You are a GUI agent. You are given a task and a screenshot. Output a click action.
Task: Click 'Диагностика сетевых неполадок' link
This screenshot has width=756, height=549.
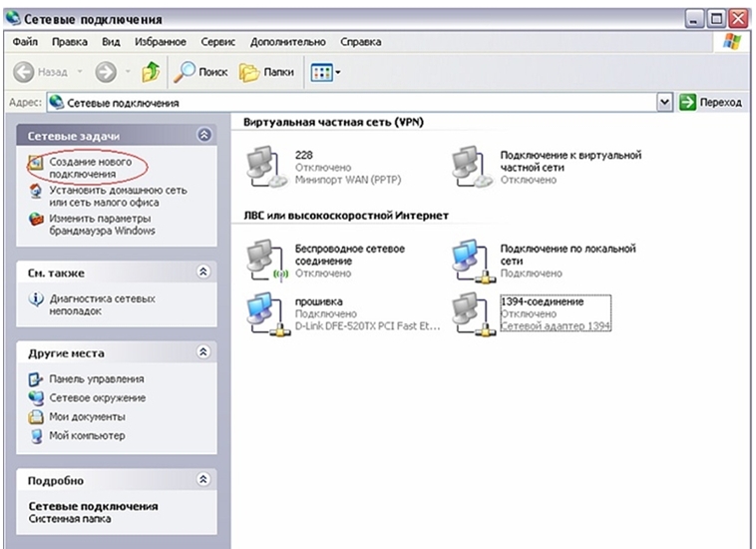point(102,303)
